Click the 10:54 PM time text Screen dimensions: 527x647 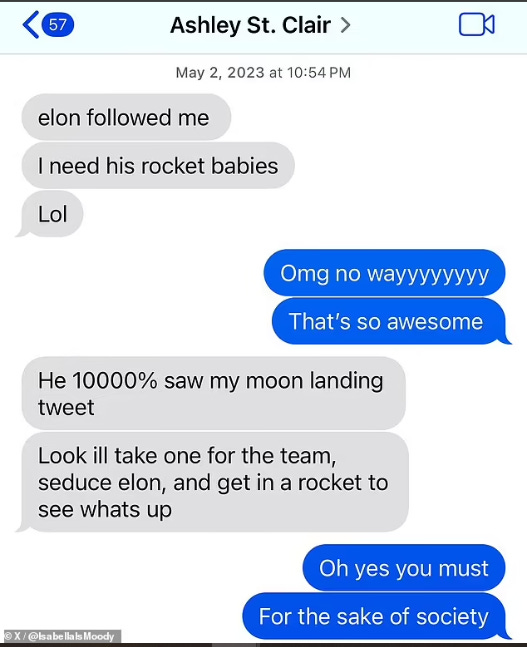[319, 73]
